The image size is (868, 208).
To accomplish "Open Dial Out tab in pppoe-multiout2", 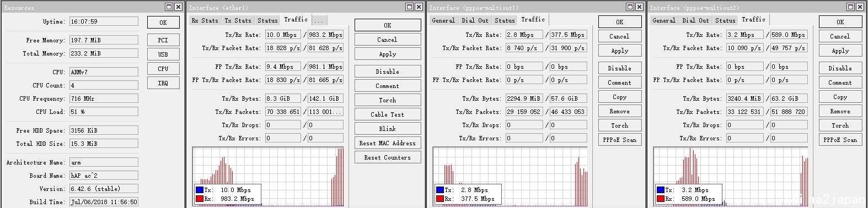I will (696, 20).
